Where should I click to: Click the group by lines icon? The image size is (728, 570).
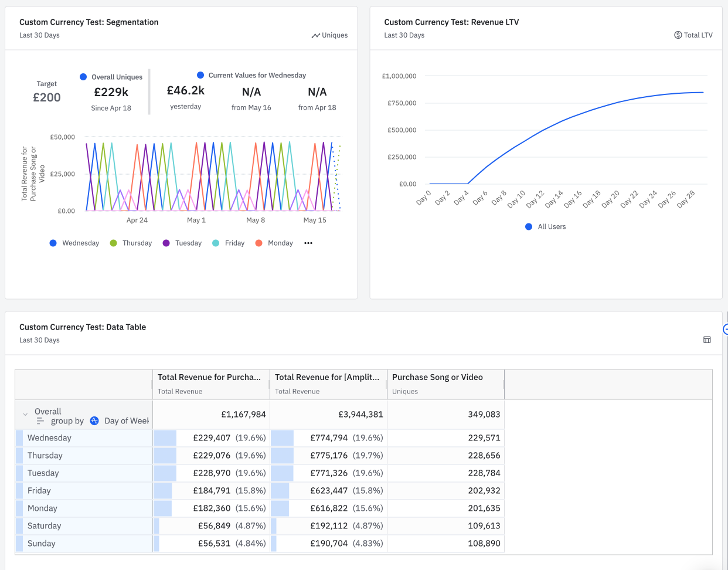[x=40, y=421]
